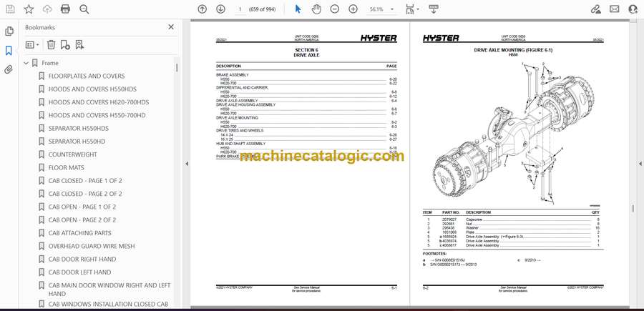Activate the Hand pan tool
Image resolution: width=644 pixels, height=311 pixels.
[x=316, y=9]
